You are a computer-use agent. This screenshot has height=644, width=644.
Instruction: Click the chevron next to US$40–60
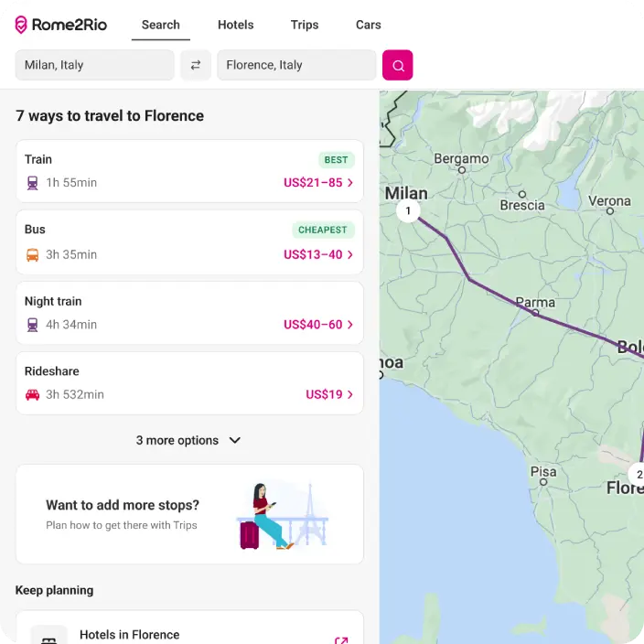350,325
